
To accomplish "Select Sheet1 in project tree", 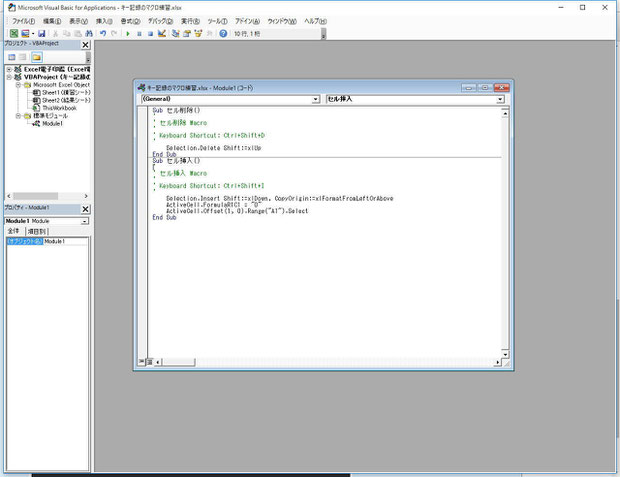I will [62, 93].
